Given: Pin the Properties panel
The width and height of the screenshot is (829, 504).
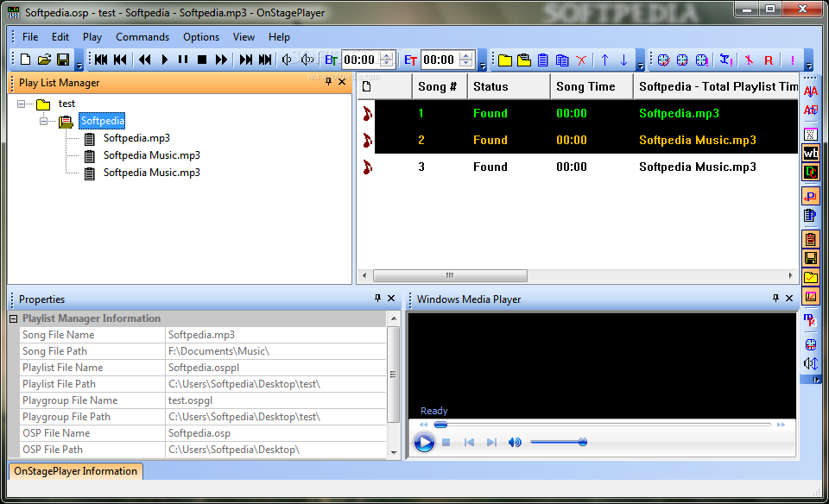Looking at the screenshot, I should pos(377,298).
